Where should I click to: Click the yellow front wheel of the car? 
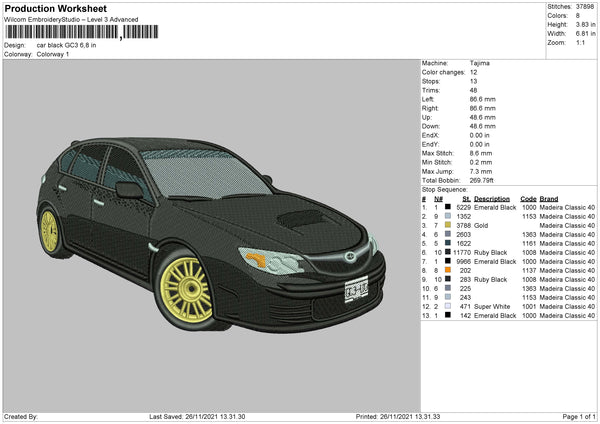(x=185, y=288)
